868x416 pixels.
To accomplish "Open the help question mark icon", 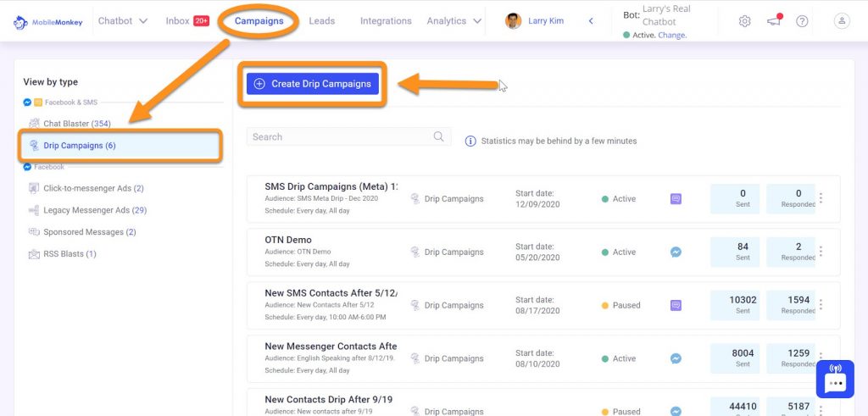I will 802,21.
